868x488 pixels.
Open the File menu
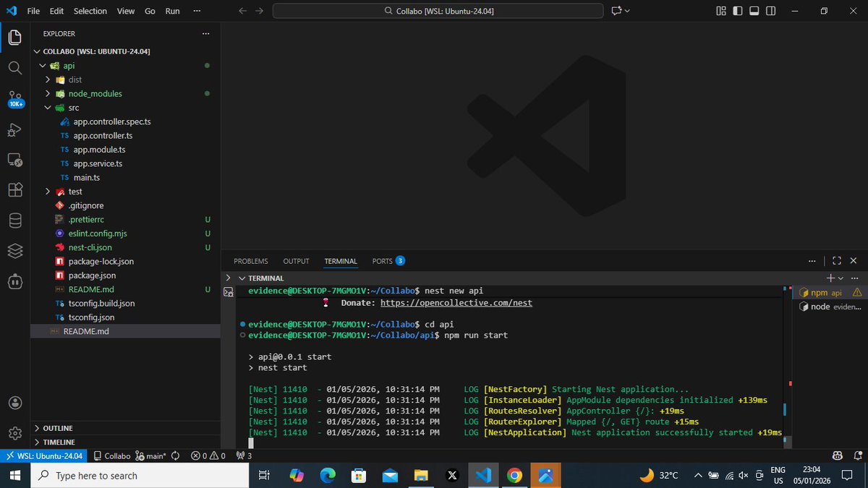(x=33, y=11)
